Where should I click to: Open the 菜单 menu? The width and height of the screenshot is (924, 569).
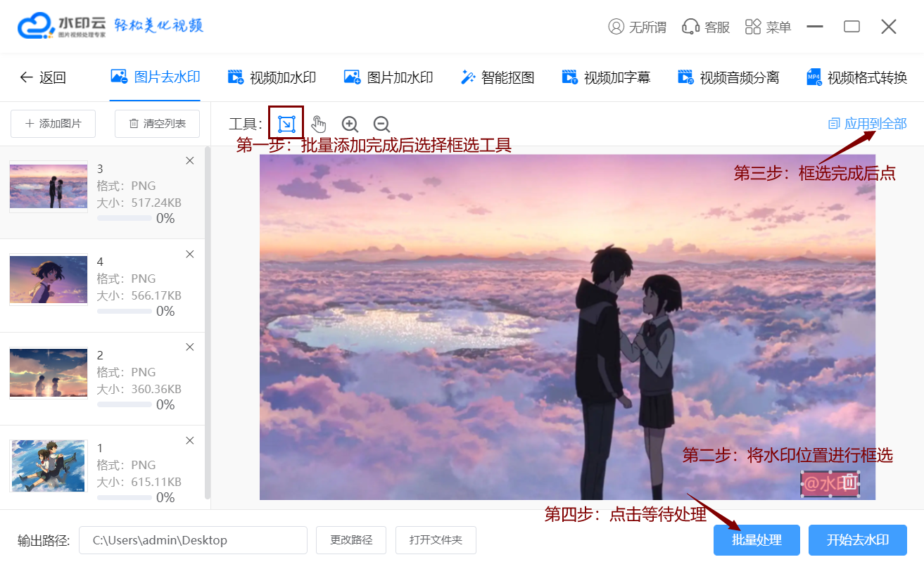[x=768, y=27]
